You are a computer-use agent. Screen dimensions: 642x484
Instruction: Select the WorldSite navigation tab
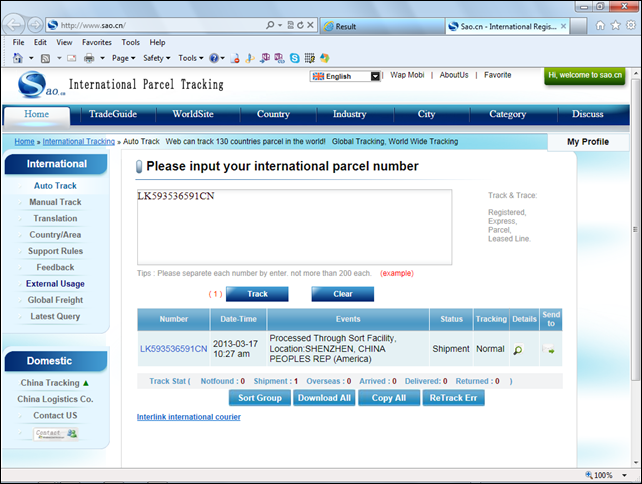(x=193, y=114)
